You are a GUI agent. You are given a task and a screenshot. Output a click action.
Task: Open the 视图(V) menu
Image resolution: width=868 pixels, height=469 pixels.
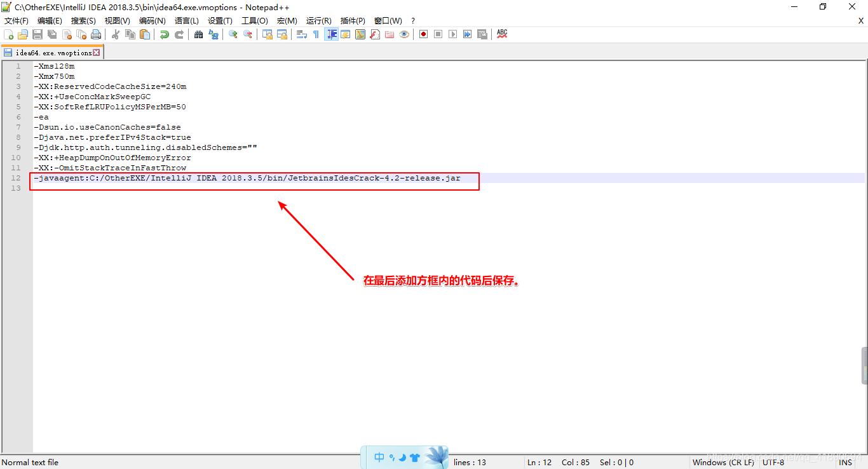tap(117, 21)
